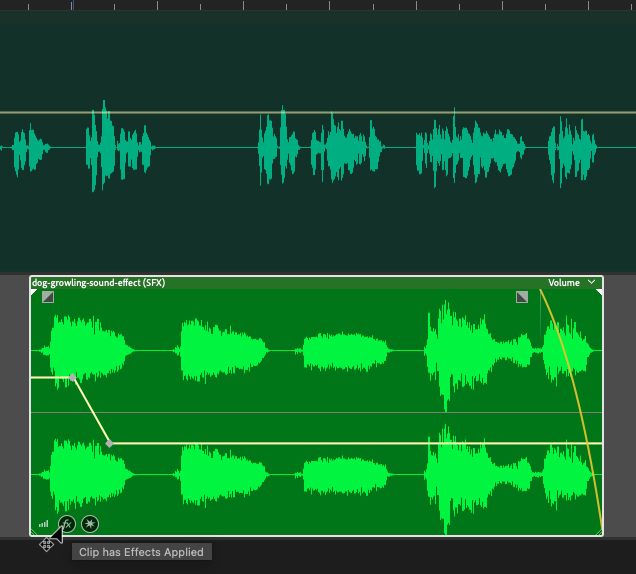This screenshot has width=636, height=574.
Task: Click the voice waveform in the upper track
Action: click(318, 147)
